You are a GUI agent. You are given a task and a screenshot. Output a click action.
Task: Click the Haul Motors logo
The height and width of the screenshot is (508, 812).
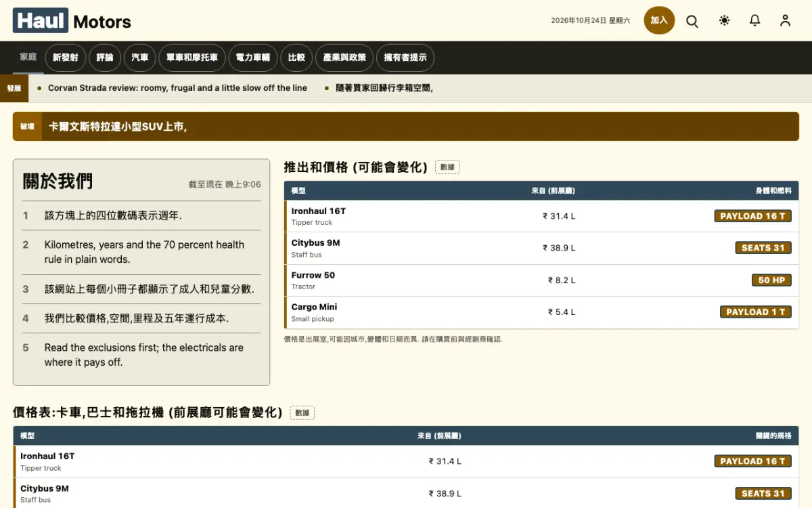72,21
